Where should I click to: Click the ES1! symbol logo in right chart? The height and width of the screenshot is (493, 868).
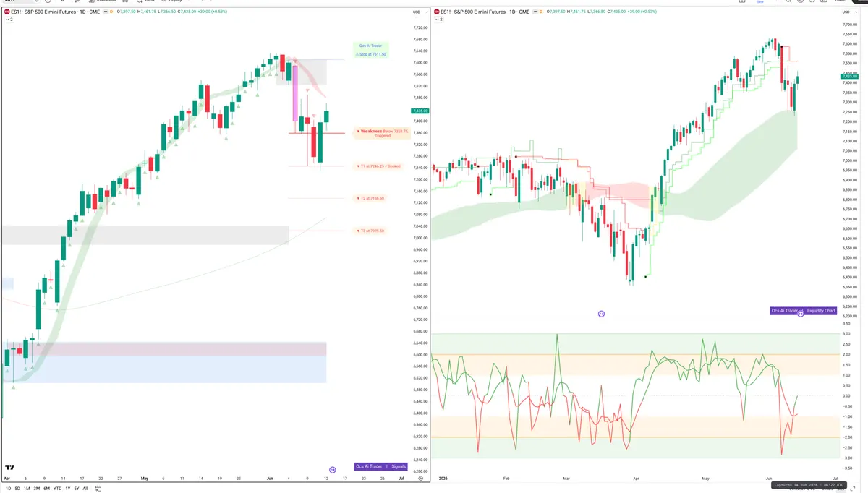438,12
